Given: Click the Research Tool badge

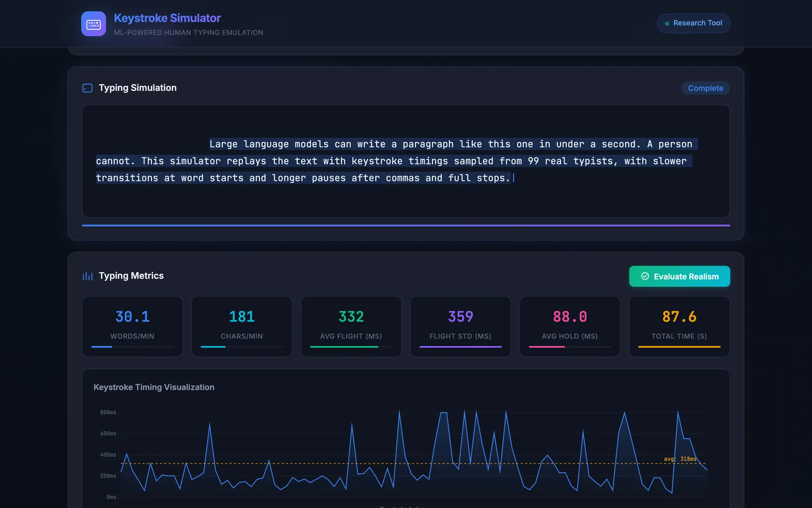Looking at the screenshot, I should pos(693,23).
